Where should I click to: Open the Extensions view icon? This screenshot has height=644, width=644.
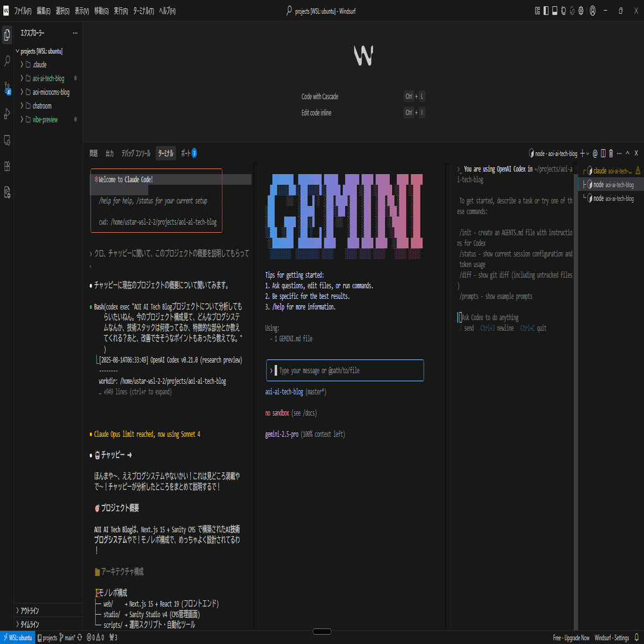coord(7,167)
